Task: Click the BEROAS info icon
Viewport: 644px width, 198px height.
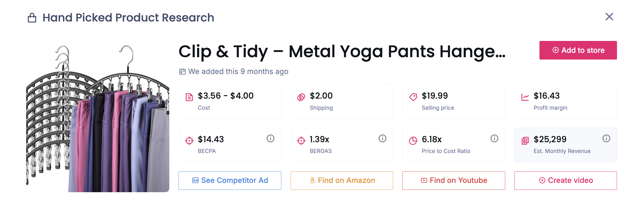Action: (x=382, y=138)
